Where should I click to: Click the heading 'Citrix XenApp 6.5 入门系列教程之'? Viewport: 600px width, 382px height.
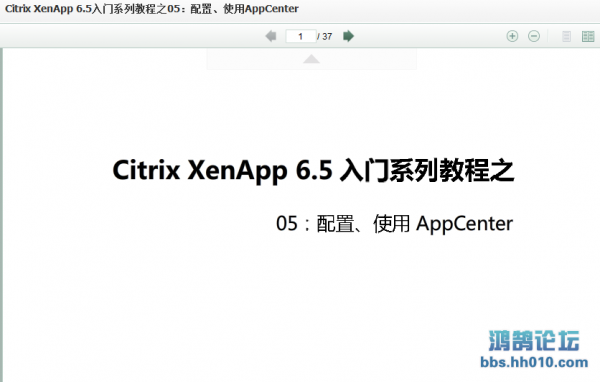[x=313, y=170]
